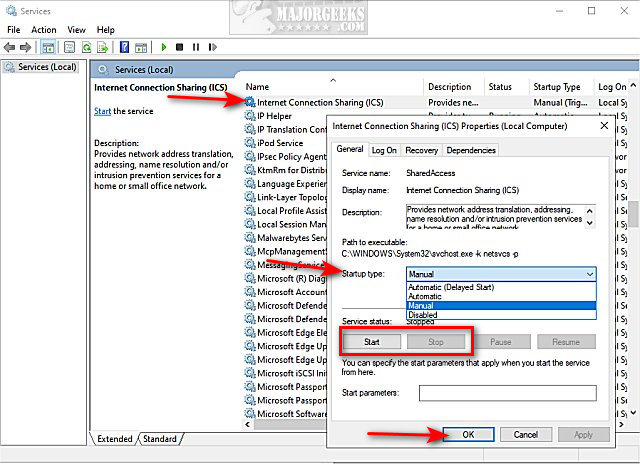The image size is (640, 464).
Task: Click the Pause Service toolbar icon
Action: (x=196, y=47)
